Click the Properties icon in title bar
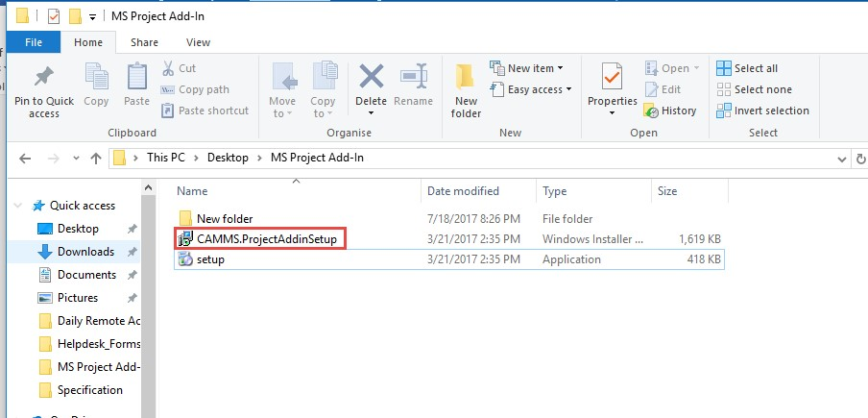Viewport: 868px width, 418px height. (54, 16)
